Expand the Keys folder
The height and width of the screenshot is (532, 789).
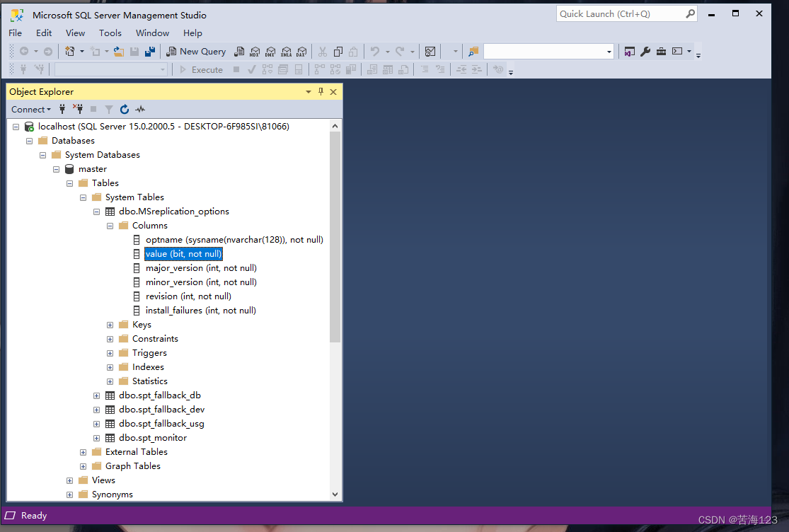[x=110, y=325]
